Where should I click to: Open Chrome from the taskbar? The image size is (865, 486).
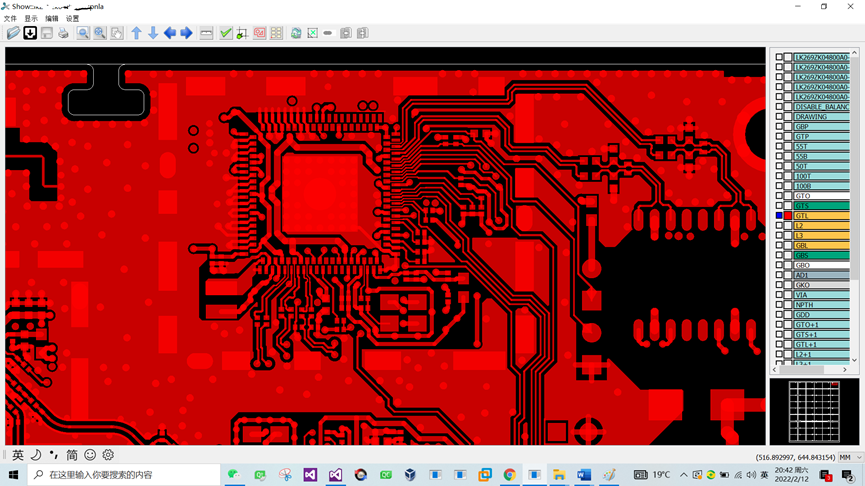(x=509, y=474)
